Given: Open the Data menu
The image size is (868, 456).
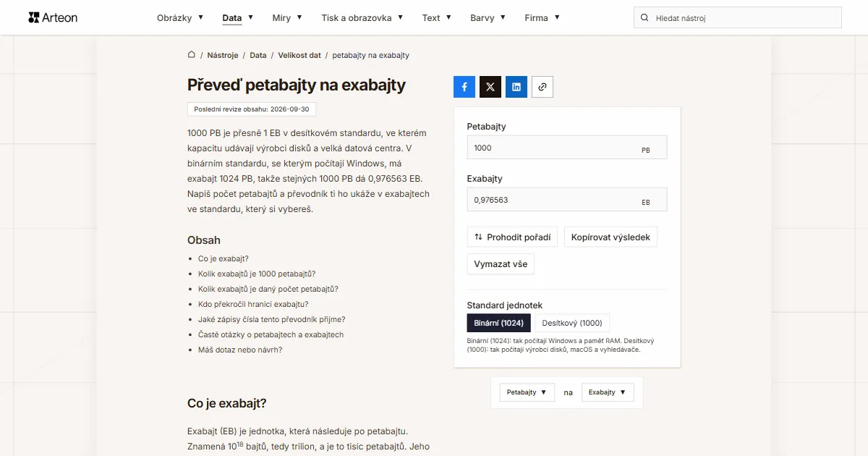Looking at the screenshot, I should click(238, 17).
